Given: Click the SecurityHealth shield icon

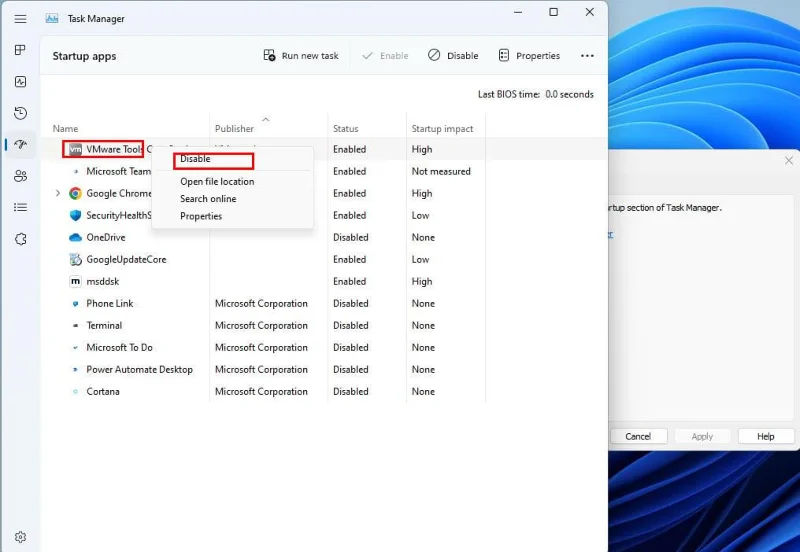Looking at the screenshot, I should (76, 215).
